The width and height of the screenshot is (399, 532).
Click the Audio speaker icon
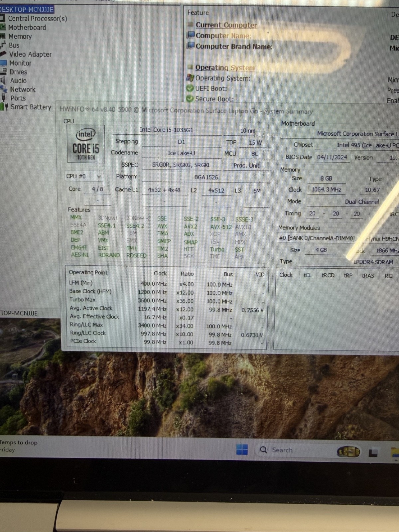click(3, 80)
